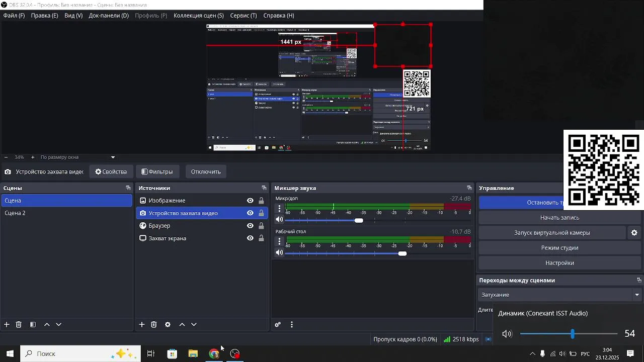Toggle the lock on Захват экрана source

point(261,238)
